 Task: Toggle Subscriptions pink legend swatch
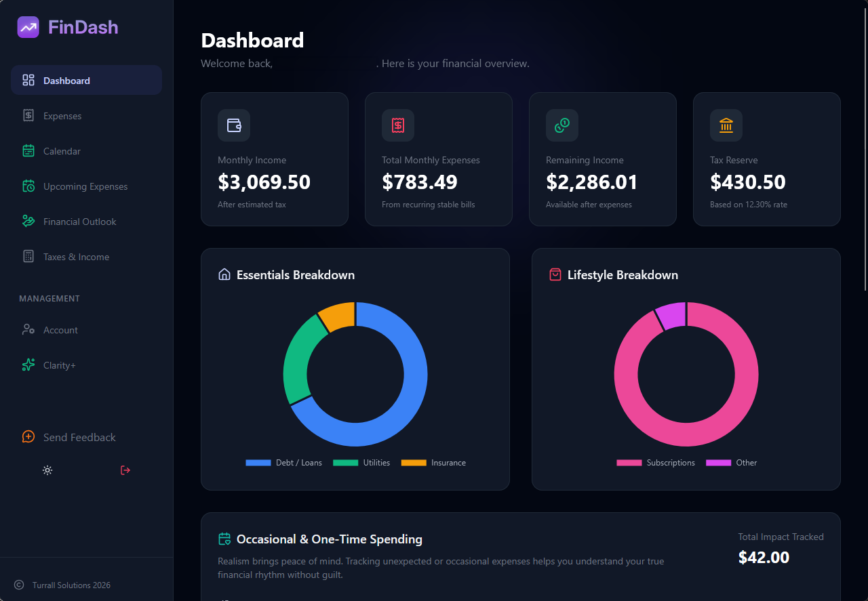click(x=629, y=463)
